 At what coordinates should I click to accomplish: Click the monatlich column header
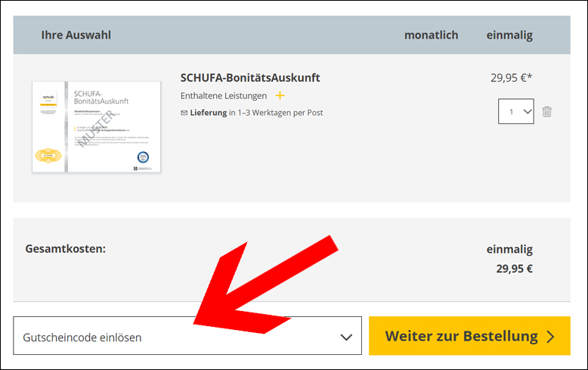[432, 36]
